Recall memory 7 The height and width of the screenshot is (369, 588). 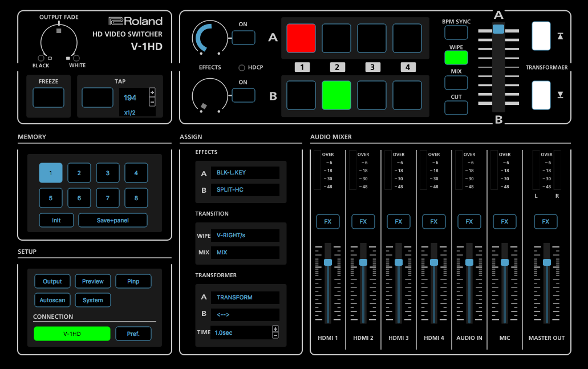pyautogui.click(x=108, y=198)
